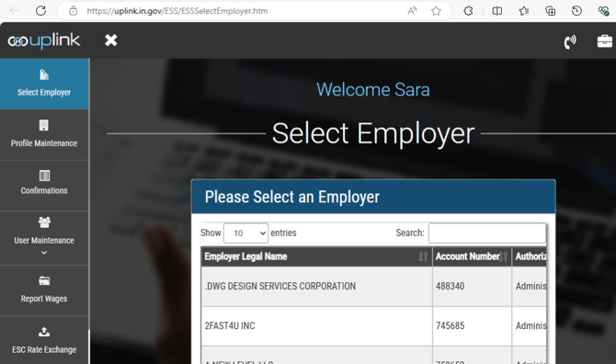Select 2FAST4U INC employer
The width and height of the screenshot is (616, 364).
[230, 326]
